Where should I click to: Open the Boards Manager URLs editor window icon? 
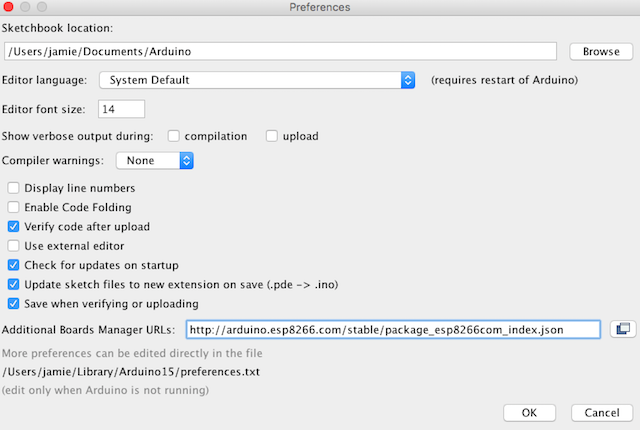click(x=621, y=329)
